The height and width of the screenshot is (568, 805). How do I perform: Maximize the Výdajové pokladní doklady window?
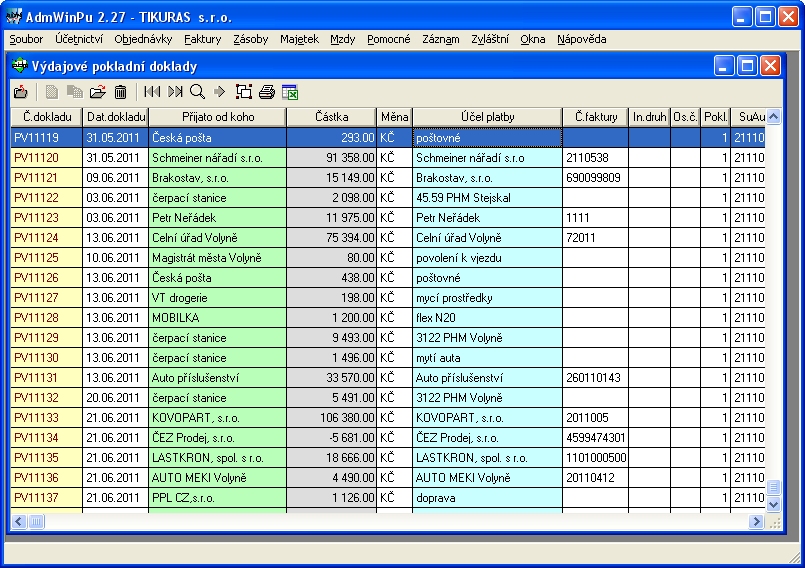(x=747, y=66)
